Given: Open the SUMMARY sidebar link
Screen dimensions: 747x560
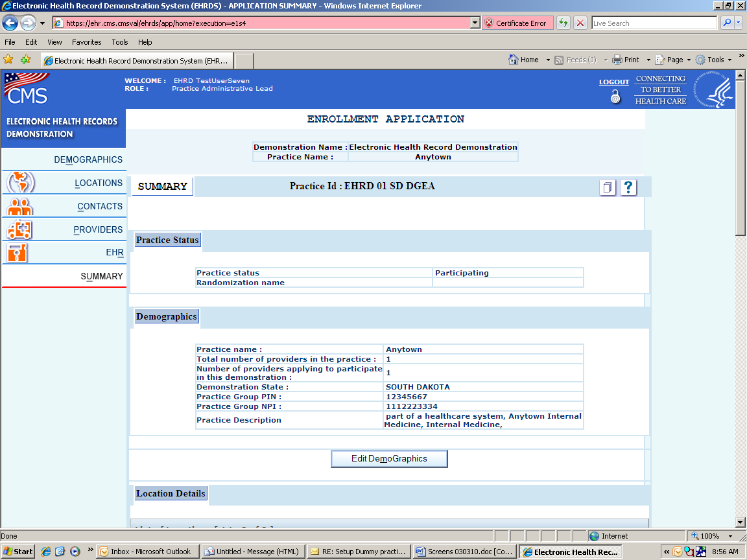Looking at the screenshot, I should coord(101,276).
